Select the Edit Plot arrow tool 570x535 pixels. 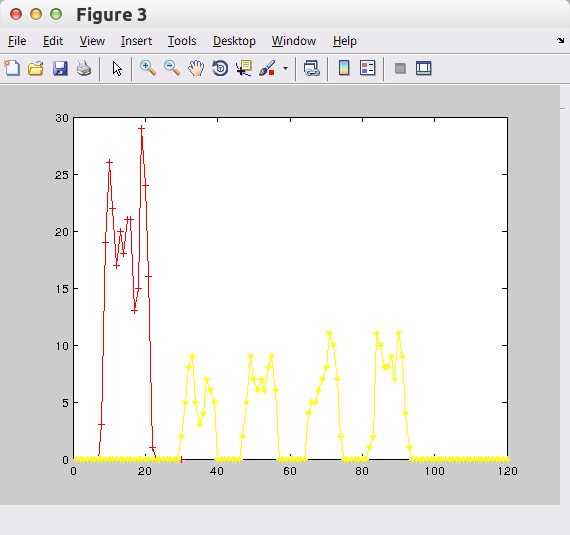pos(117,68)
